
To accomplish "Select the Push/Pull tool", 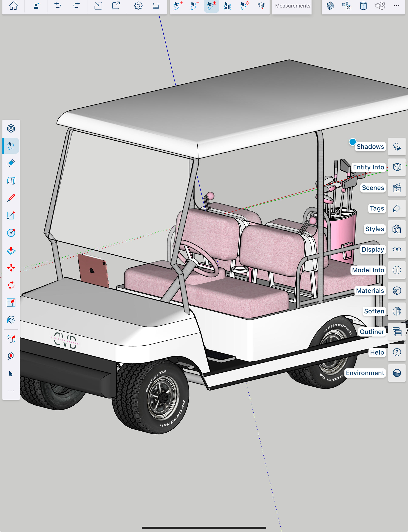I will [11, 250].
